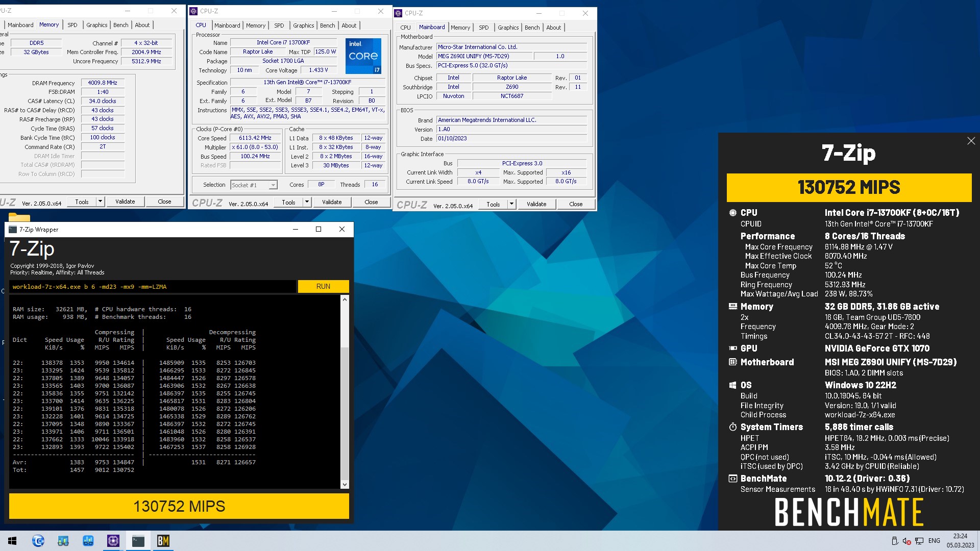This screenshot has width=980, height=551.
Task: Click the 7-Zip command line input field
Action: click(x=152, y=287)
